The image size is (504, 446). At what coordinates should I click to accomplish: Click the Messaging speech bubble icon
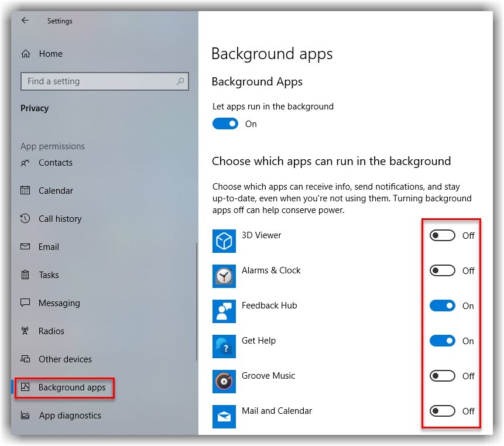[x=25, y=303]
